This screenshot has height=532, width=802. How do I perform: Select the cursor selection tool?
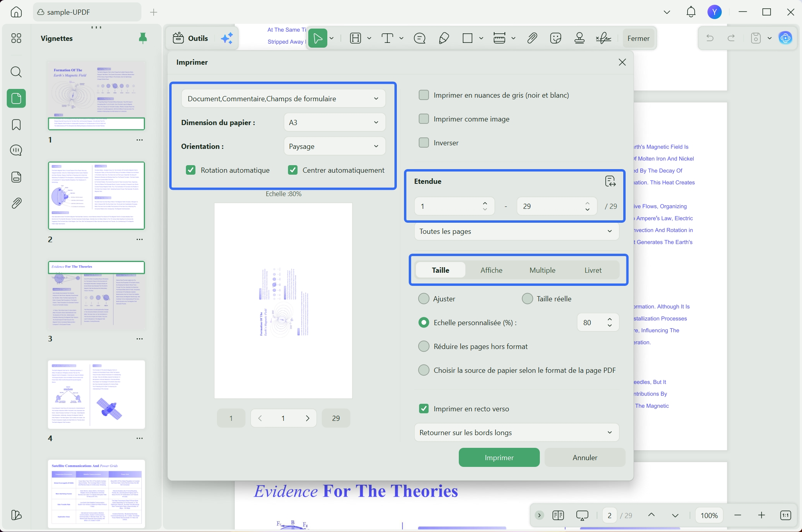pos(318,38)
